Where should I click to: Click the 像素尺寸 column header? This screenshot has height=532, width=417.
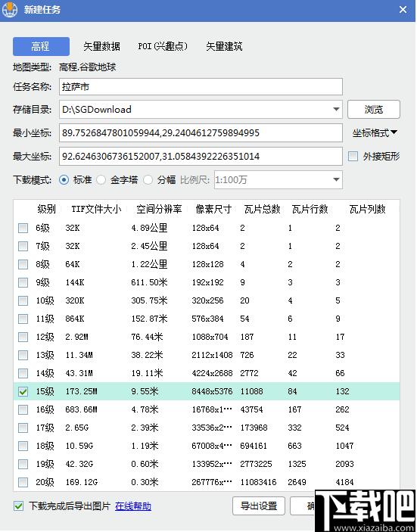pyautogui.click(x=213, y=210)
